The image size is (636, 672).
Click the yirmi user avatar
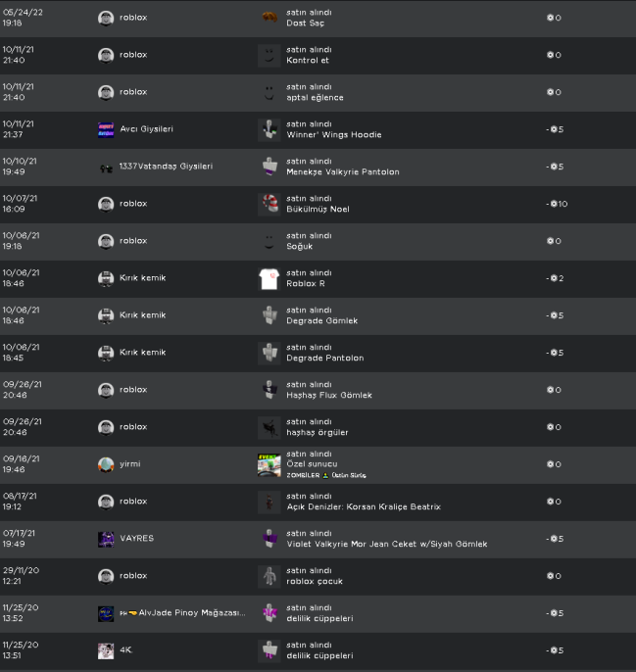click(x=106, y=464)
